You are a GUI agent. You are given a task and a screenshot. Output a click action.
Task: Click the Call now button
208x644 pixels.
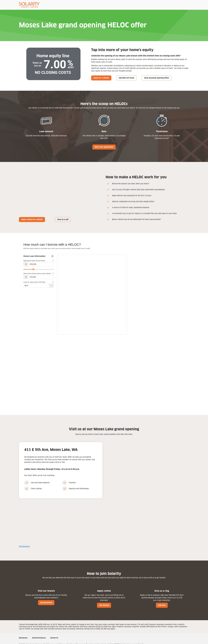pos(162,605)
